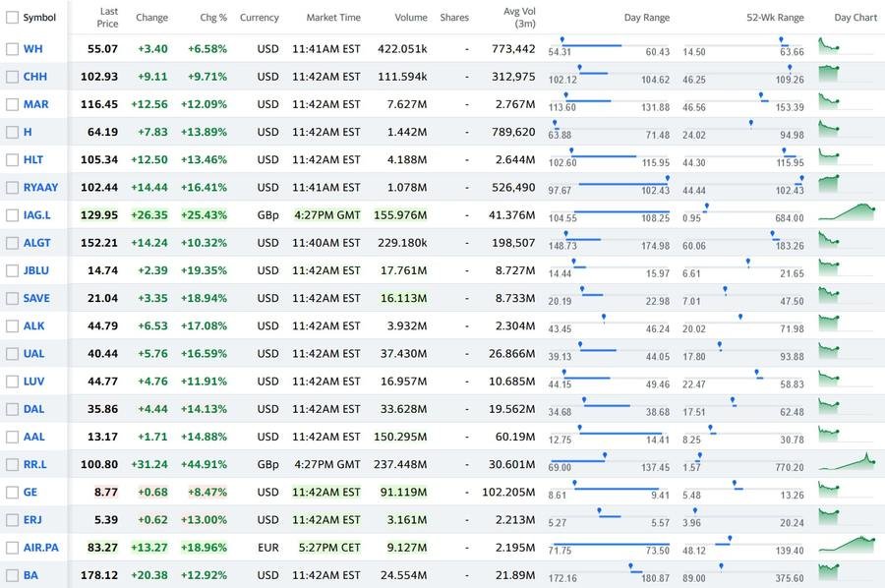The height and width of the screenshot is (588, 885).
Task: Select the JBLU change percent +19.35%
Action: click(x=204, y=270)
